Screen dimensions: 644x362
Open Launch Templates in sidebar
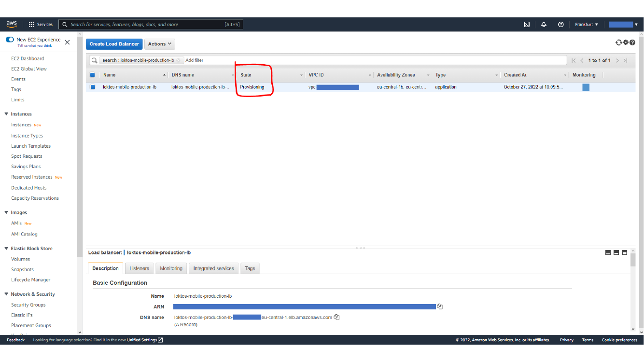coord(31,146)
